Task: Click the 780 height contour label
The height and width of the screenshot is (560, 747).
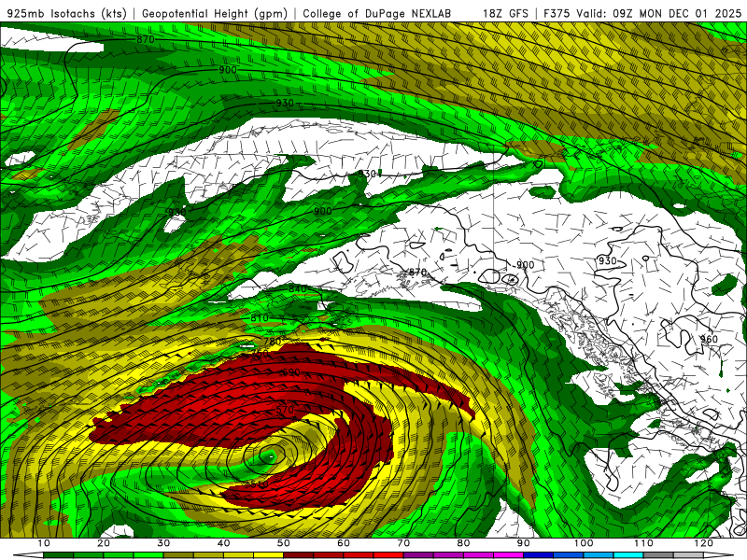Action: point(273,342)
